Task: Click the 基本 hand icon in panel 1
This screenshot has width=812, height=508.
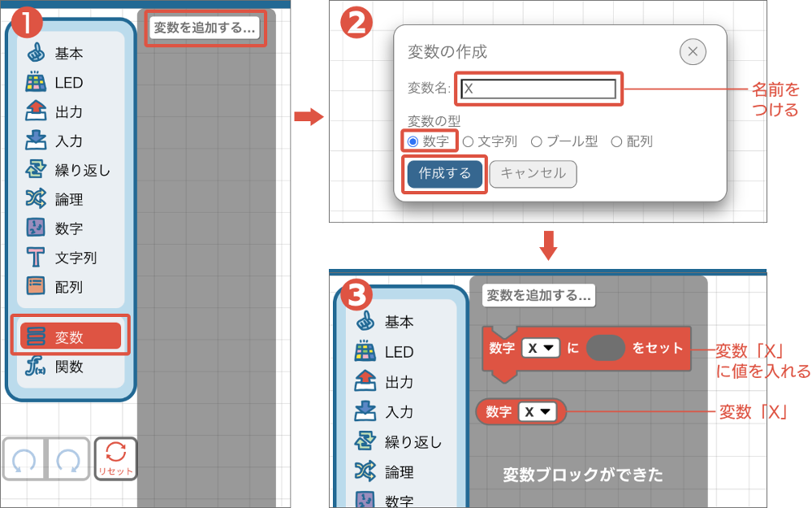Action: [36, 53]
